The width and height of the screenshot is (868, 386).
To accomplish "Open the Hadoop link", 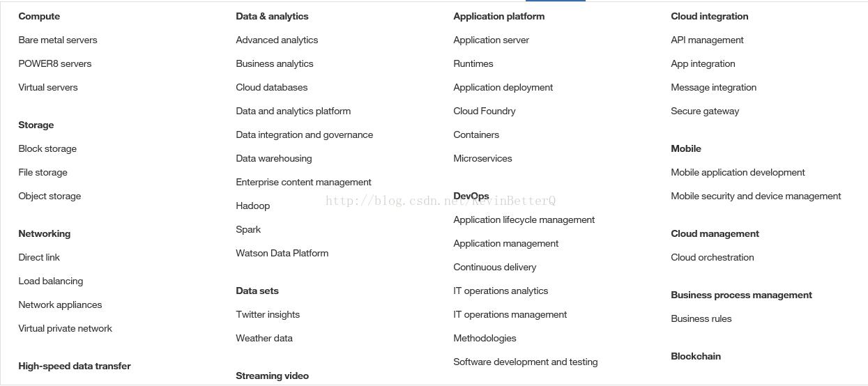I will click(253, 206).
